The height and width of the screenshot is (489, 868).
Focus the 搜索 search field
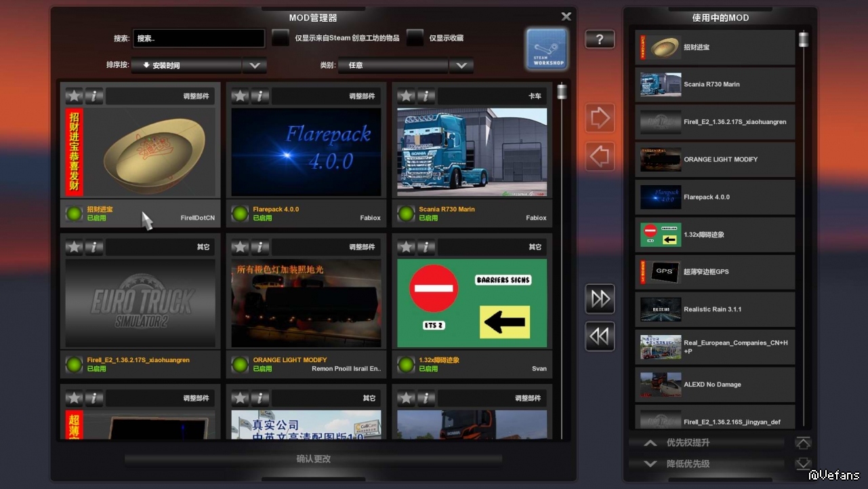point(199,38)
